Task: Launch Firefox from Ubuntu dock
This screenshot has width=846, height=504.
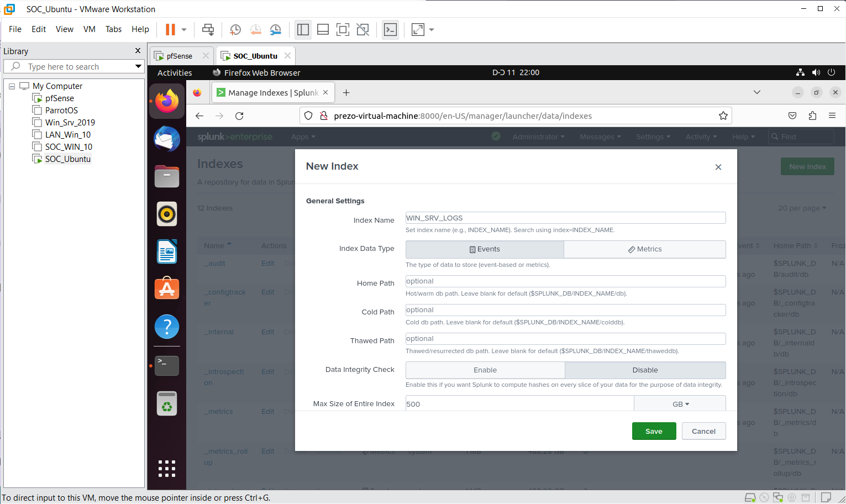Action: point(167,101)
